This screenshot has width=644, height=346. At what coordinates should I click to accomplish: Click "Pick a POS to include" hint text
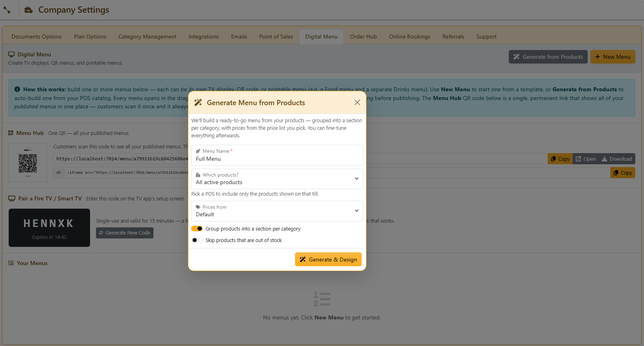tap(255, 194)
